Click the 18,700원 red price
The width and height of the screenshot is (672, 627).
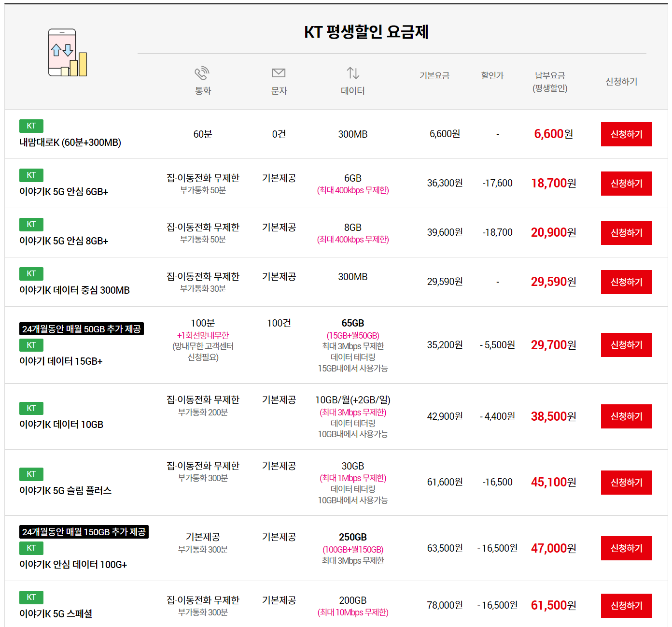553,183
